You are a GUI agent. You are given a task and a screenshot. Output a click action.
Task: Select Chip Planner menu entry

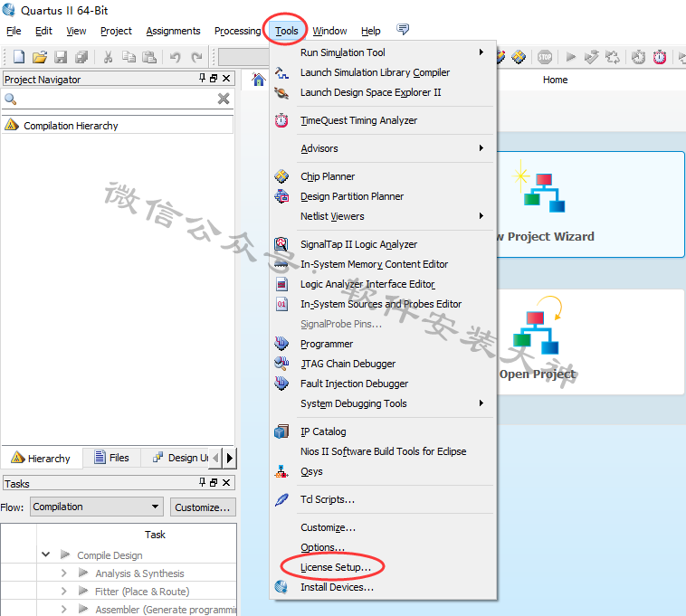[x=383, y=176]
